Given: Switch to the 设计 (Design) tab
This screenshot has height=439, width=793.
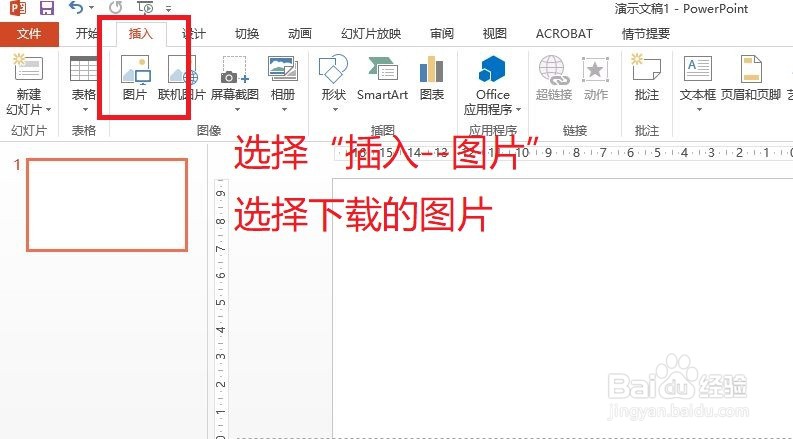Looking at the screenshot, I should click(194, 34).
